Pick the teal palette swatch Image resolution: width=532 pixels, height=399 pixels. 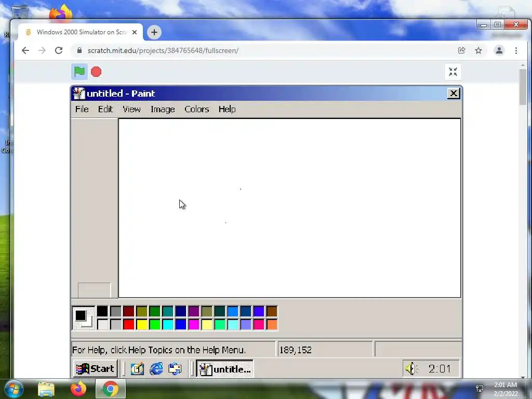click(168, 311)
